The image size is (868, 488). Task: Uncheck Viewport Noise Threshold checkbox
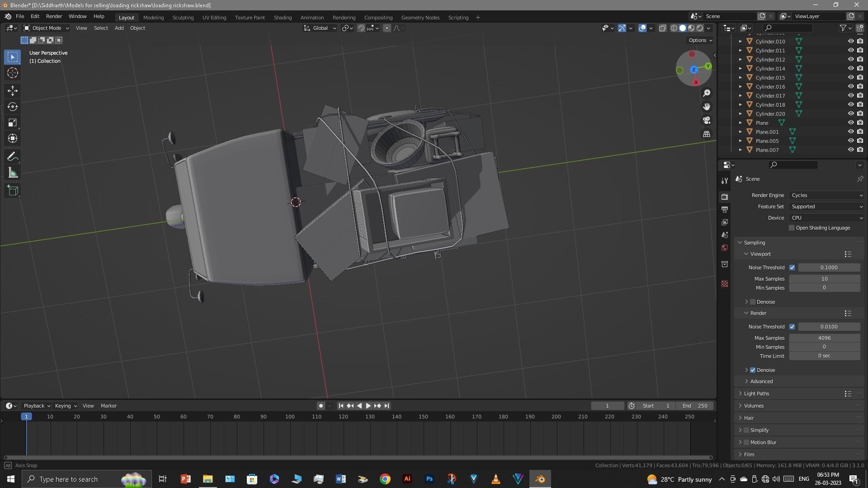point(792,267)
